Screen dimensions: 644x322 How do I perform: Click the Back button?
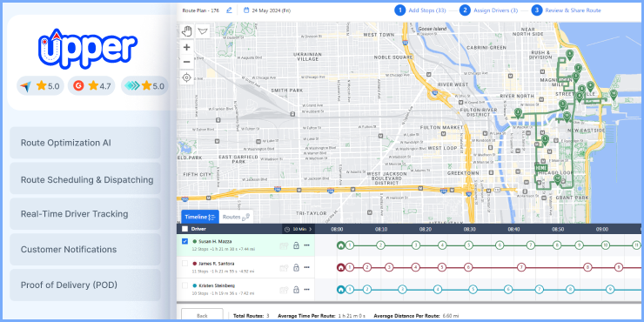202,315
